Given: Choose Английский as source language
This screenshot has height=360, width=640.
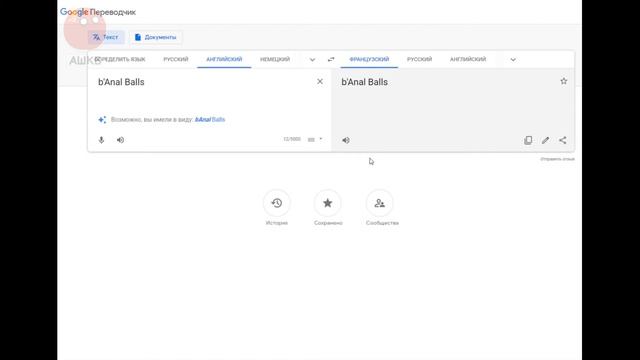Looking at the screenshot, I should click(224, 59).
